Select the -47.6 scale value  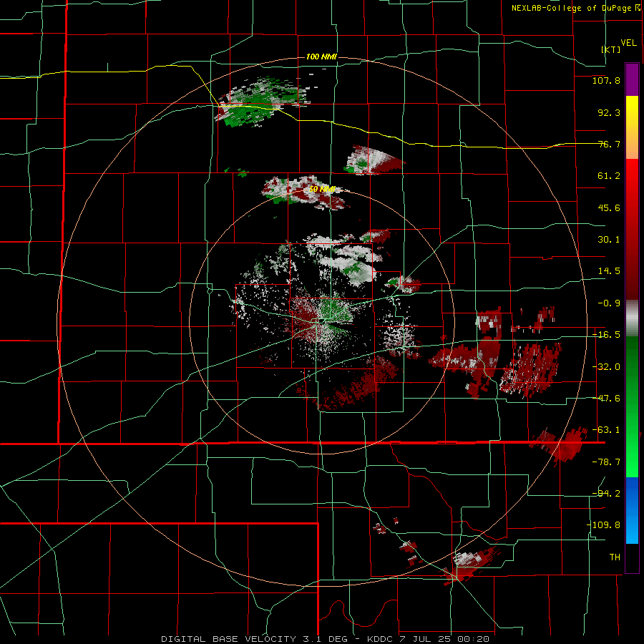(x=606, y=399)
